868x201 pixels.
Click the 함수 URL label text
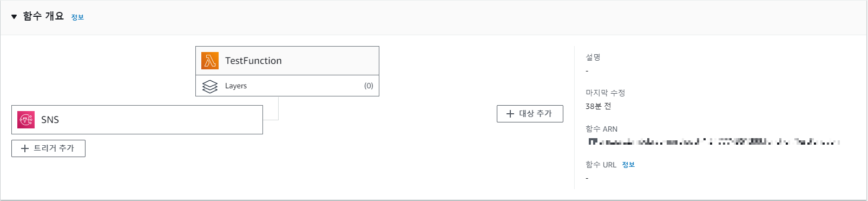point(601,165)
